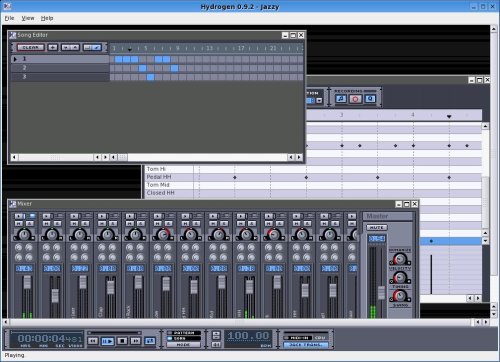500x362 pixels.
Task: Toggle loop song button in transport
Action: click(x=150, y=341)
